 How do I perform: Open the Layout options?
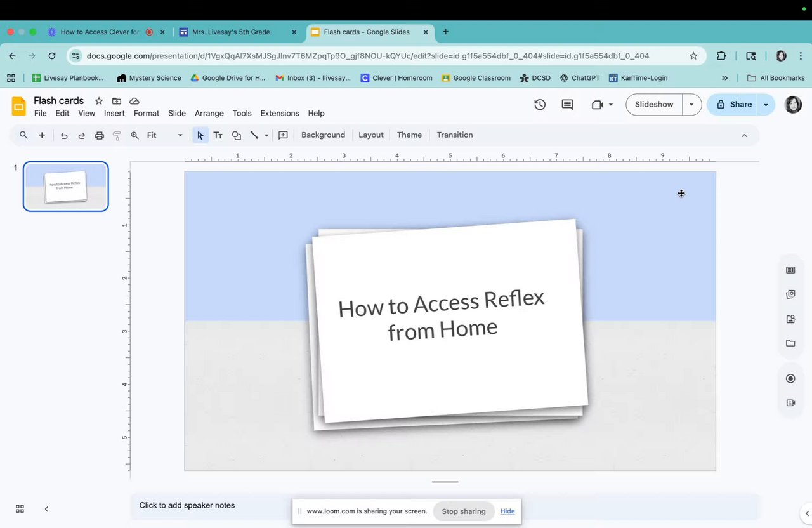371,135
